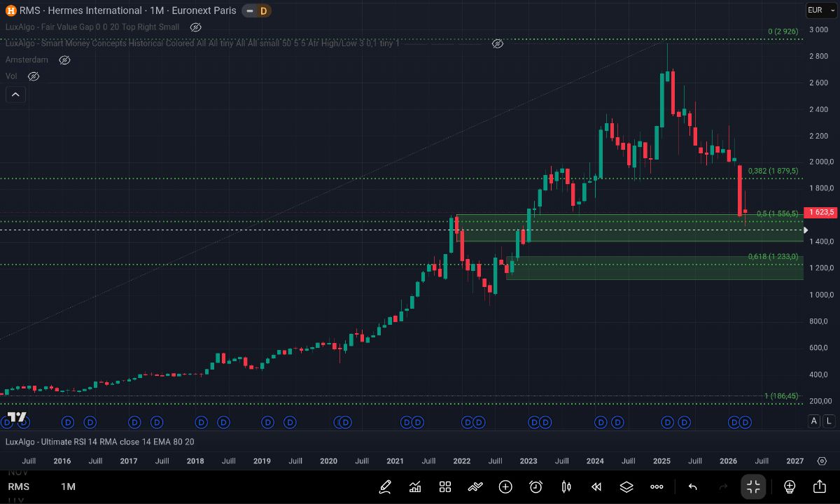
Task: Open the lightbulb publish idea icon
Action: pyautogui.click(x=790, y=486)
